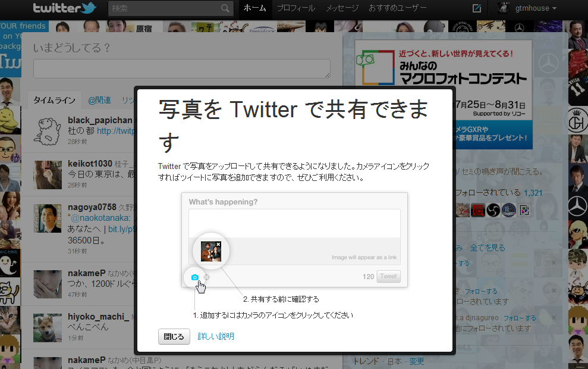Switch to the @関連 tab
Image resolution: width=588 pixels, height=369 pixels.
pyautogui.click(x=99, y=100)
